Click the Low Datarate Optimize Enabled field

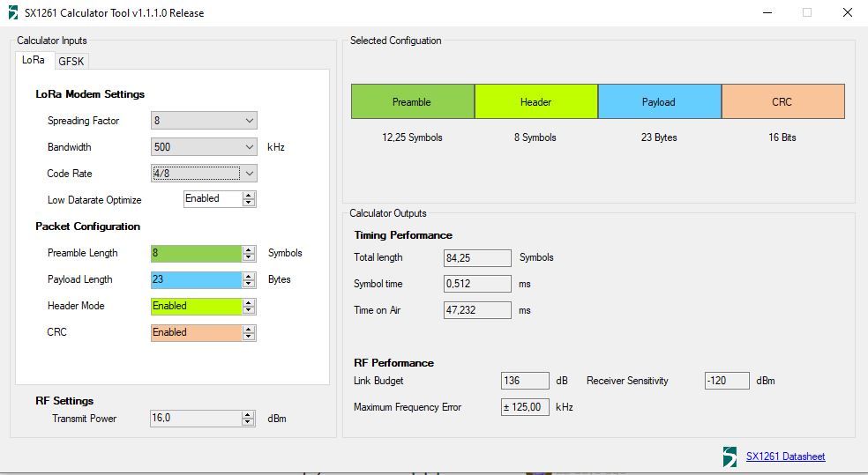click(x=213, y=199)
